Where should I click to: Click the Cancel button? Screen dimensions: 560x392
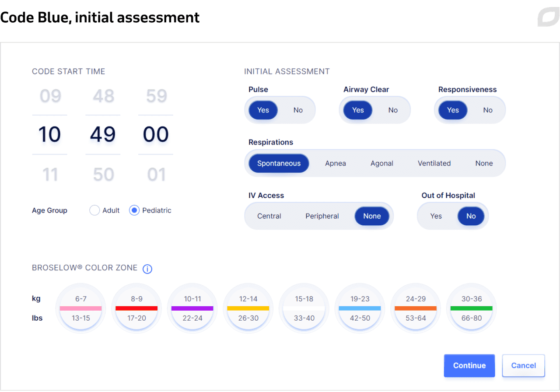point(523,366)
